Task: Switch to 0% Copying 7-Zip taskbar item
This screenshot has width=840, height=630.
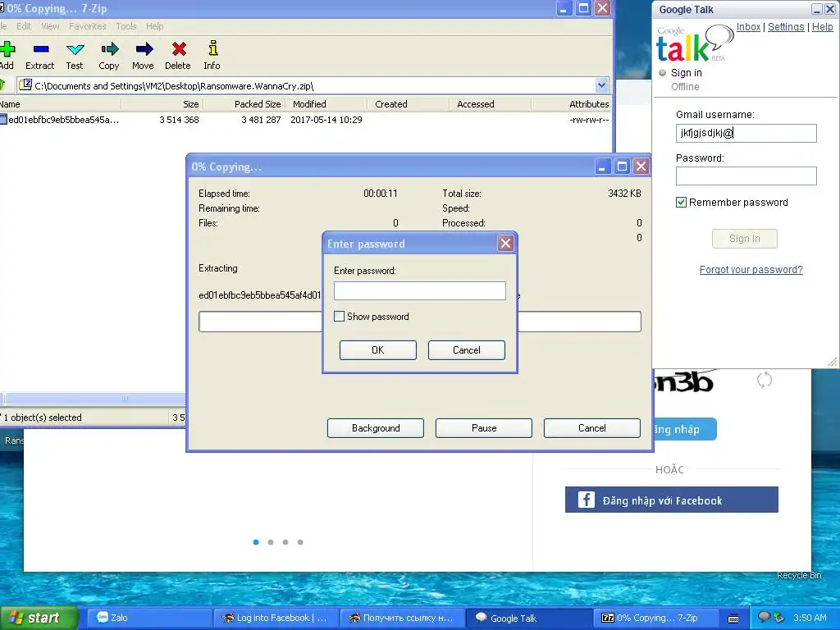Action: pyautogui.click(x=655, y=618)
